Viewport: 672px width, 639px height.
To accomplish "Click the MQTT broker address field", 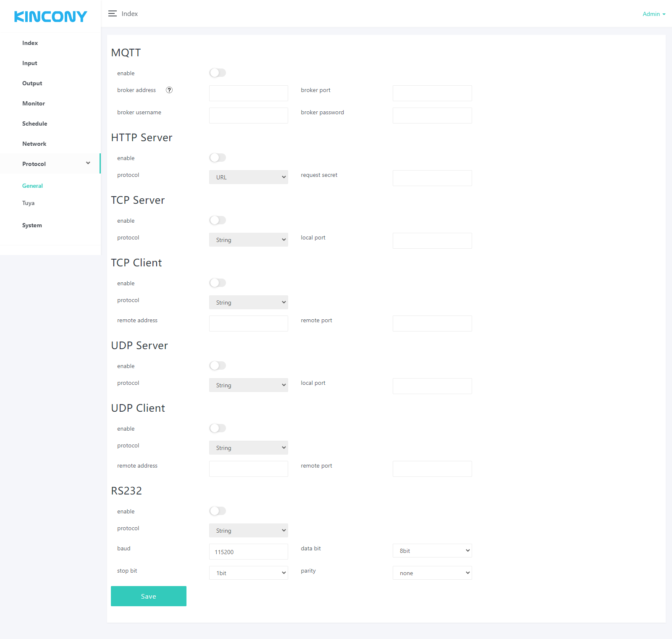I will [x=248, y=93].
